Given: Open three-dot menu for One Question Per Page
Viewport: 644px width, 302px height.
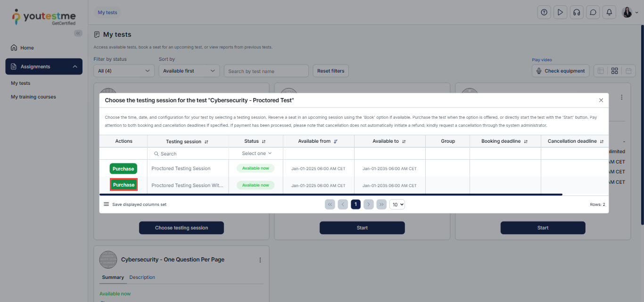Looking at the screenshot, I should coord(260,260).
